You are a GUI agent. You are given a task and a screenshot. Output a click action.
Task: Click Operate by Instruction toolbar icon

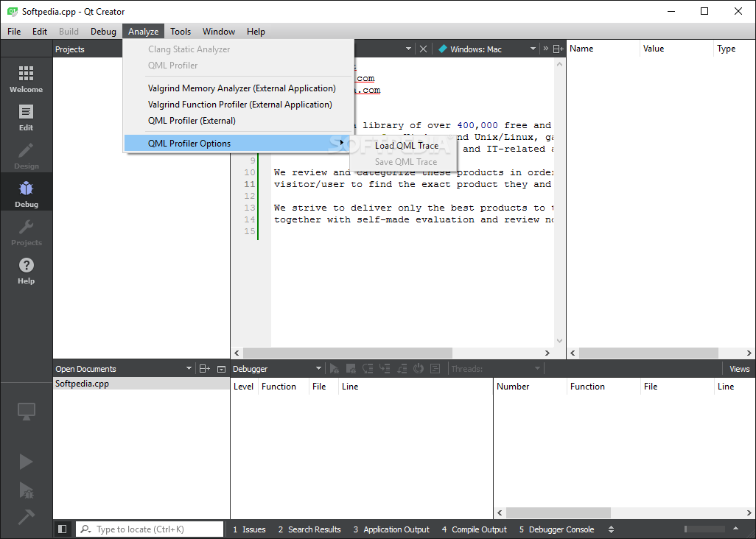(435, 369)
